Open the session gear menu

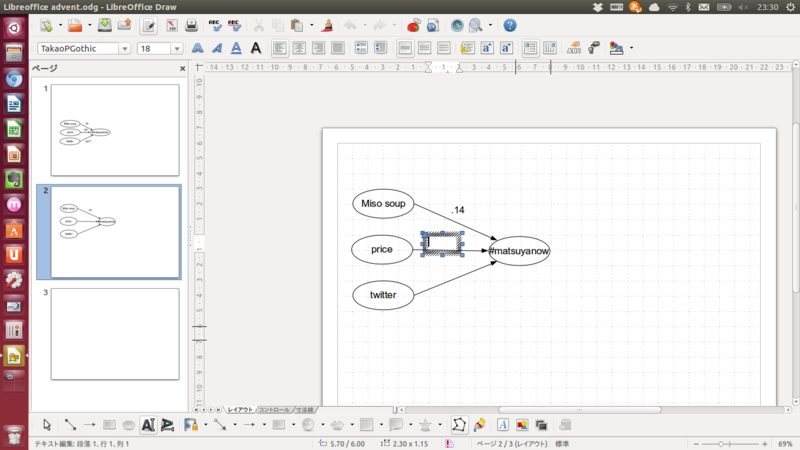click(790, 7)
